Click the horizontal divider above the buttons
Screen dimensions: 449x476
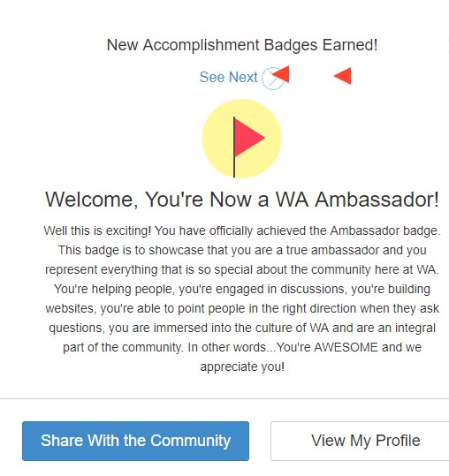(x=224, y=398)
